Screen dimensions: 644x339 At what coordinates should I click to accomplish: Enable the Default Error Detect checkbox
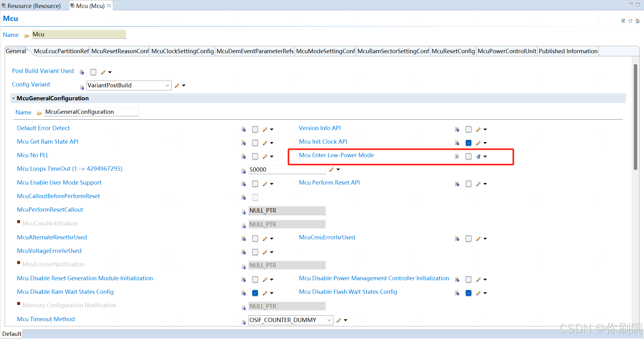pos(255,130)
